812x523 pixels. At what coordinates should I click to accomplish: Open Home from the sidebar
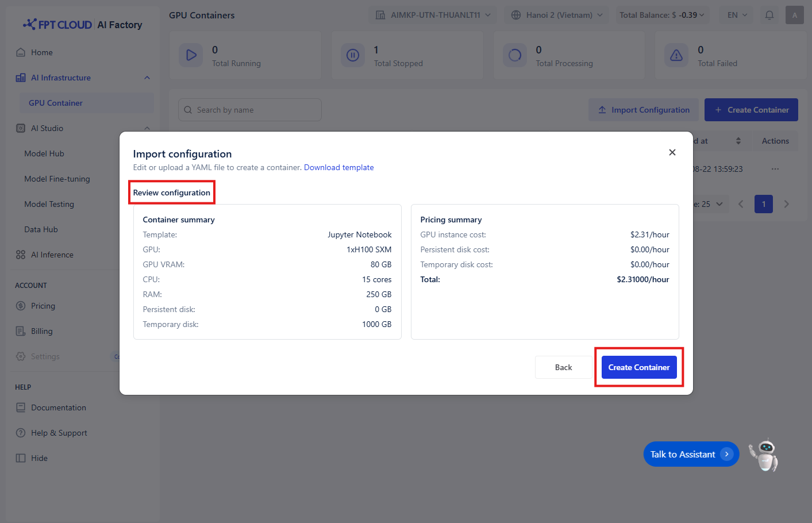point(41,52)
